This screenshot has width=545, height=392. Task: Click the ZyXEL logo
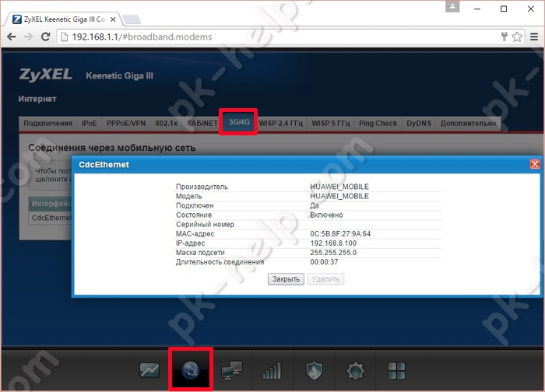45,75
